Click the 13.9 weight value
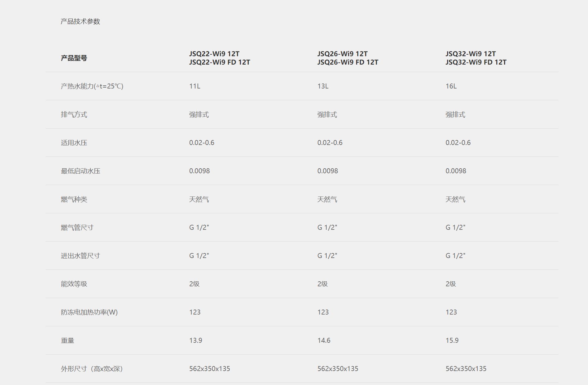Screen dimensions: 588x385 (x=195, y=341)
